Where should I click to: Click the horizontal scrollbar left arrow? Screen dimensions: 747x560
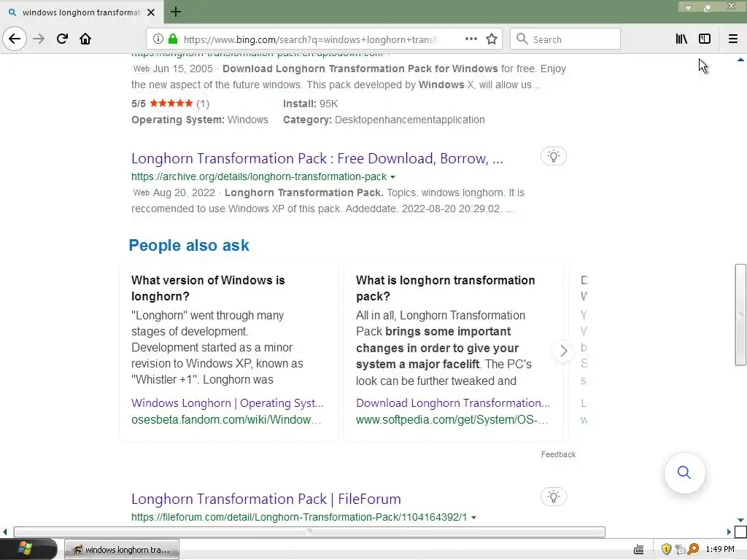5,532
